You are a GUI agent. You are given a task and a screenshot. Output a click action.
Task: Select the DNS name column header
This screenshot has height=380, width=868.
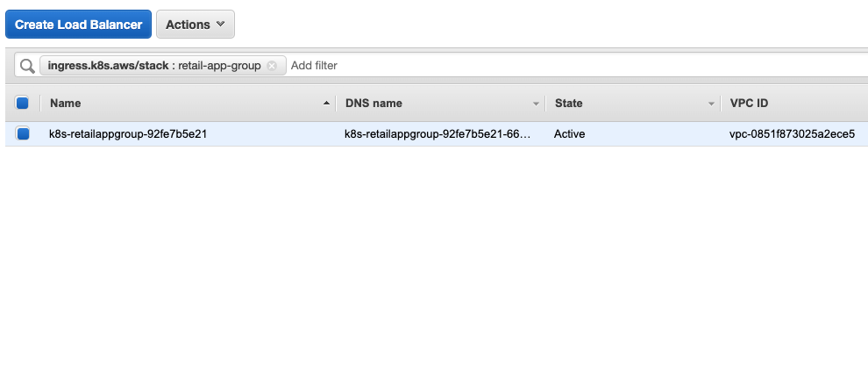tap(374, 103)
